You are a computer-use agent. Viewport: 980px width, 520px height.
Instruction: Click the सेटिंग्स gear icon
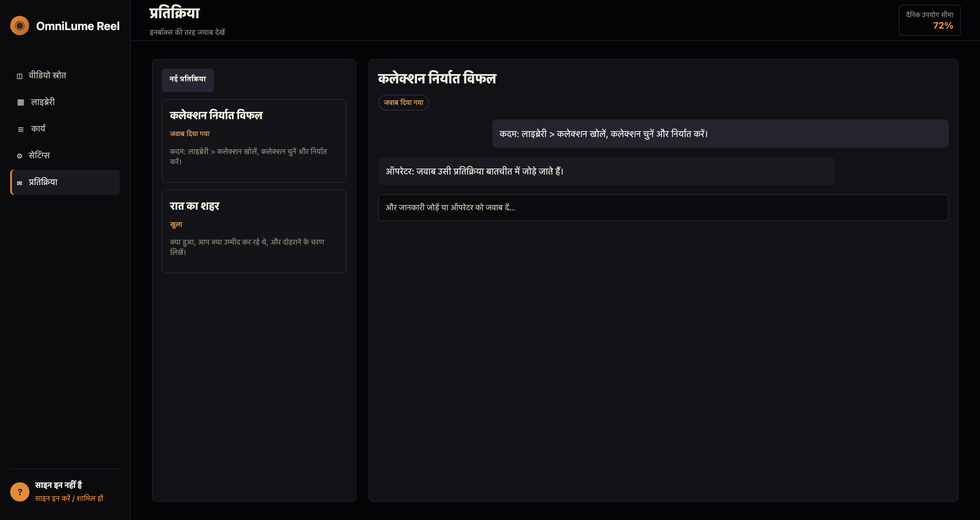(x=20, y=156)
